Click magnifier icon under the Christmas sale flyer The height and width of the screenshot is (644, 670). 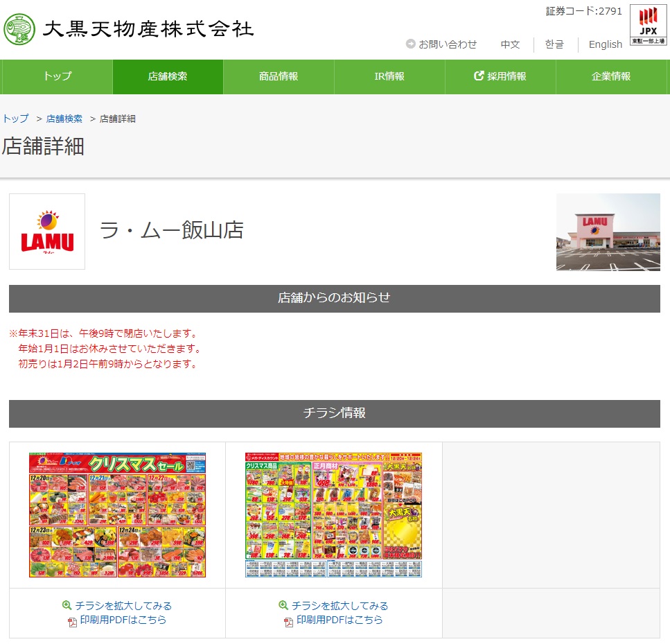click(x=67, y=605)
